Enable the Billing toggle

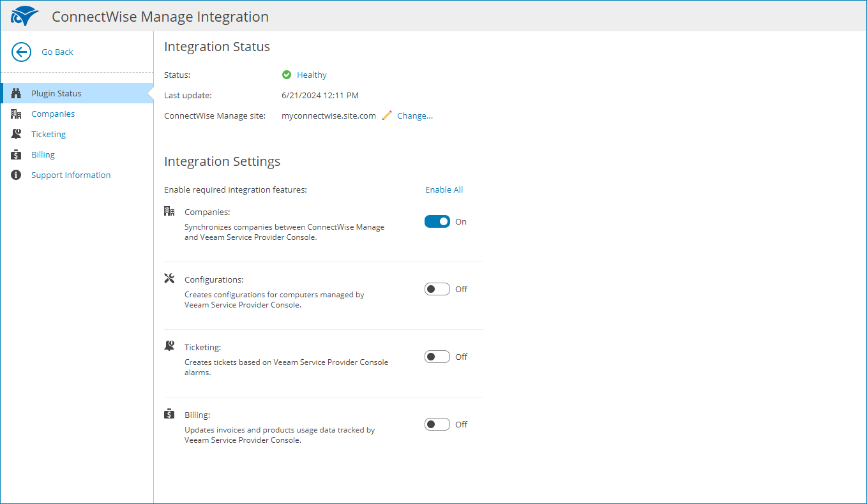[437, 424]
